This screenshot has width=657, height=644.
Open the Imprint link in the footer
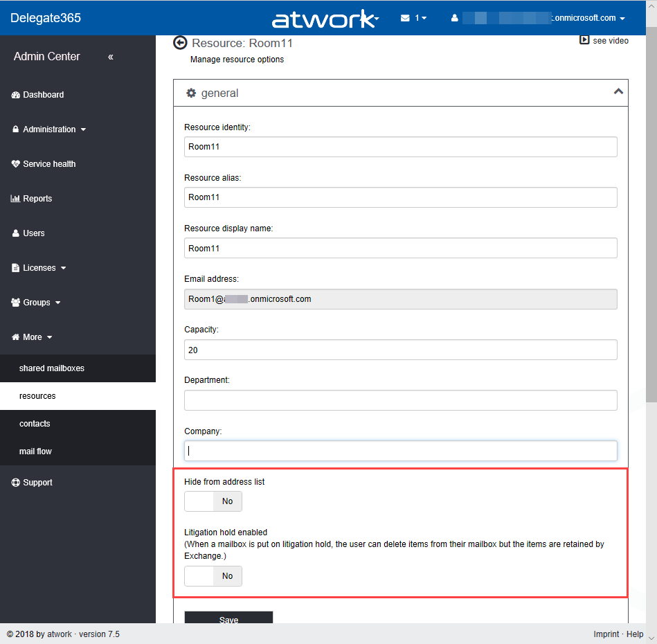click(606, 634)
